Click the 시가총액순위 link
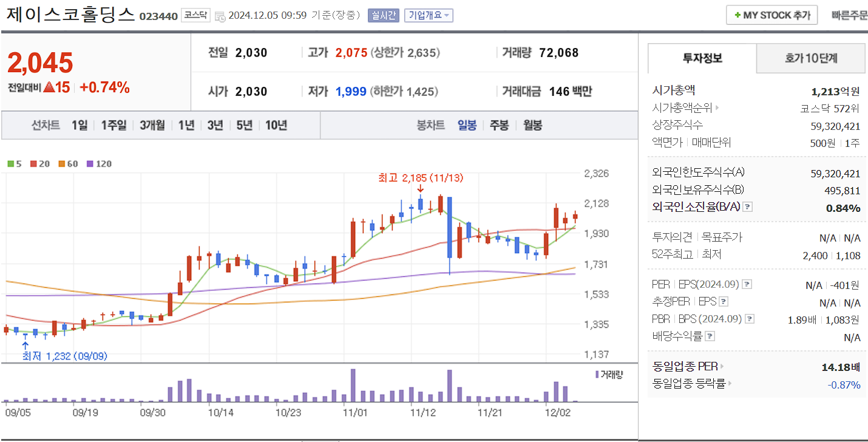The width and height of the screenshot is (868, 442). (682, 108)
